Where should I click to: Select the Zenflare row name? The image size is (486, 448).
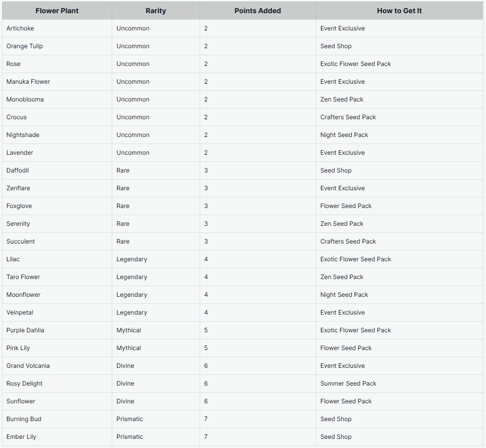tap(18, 188)
